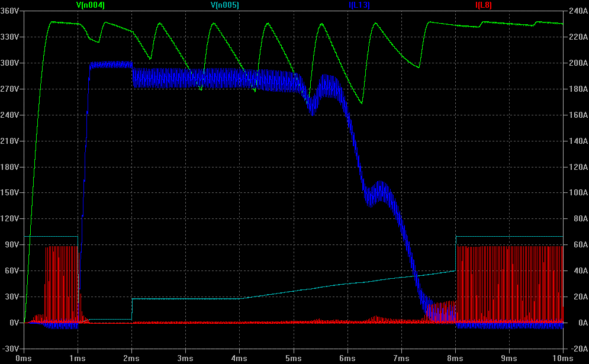Click the 150V left axis label

coord(10,193)
